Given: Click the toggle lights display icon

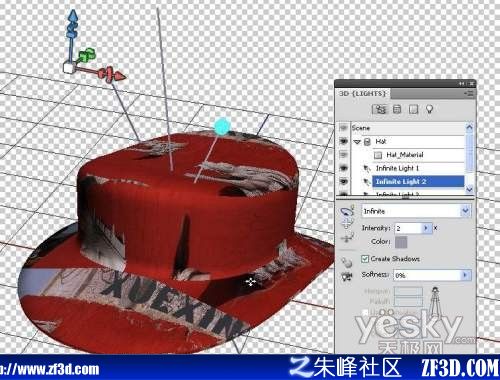Looking at the screenshot, I should click(347, 277).
